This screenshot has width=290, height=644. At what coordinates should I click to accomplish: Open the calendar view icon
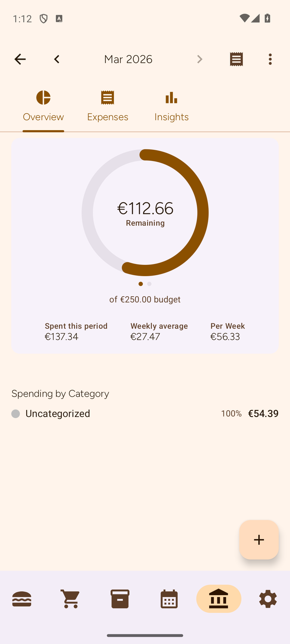pos(169,598)
